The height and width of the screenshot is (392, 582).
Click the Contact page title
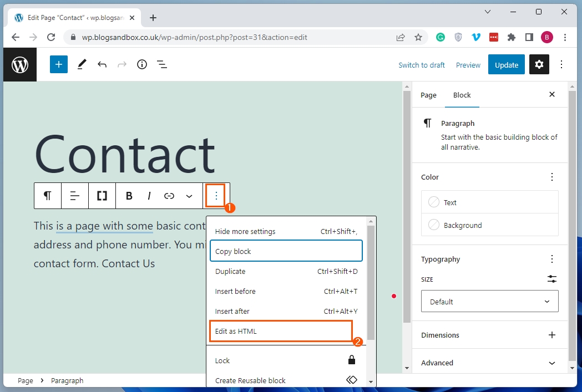point(125,154)
